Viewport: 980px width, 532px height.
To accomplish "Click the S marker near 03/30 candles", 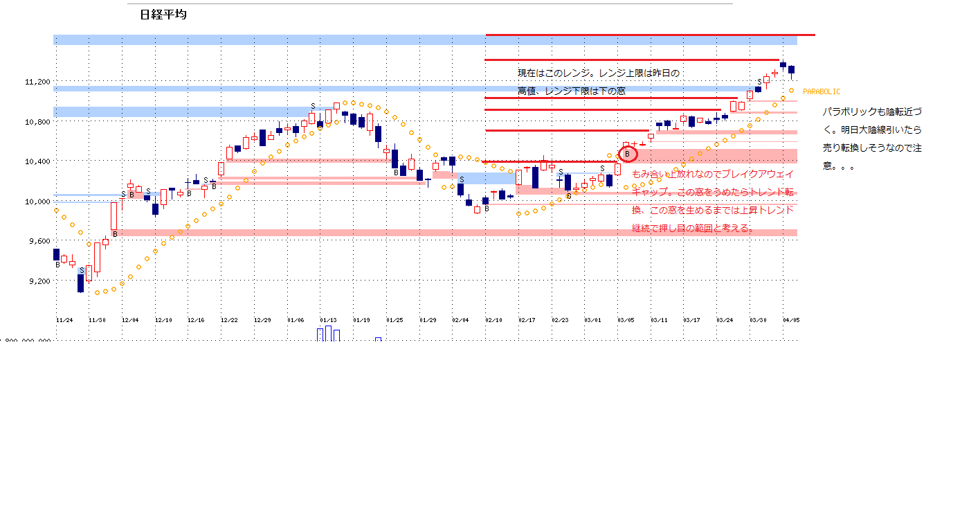I will (759, 82).
